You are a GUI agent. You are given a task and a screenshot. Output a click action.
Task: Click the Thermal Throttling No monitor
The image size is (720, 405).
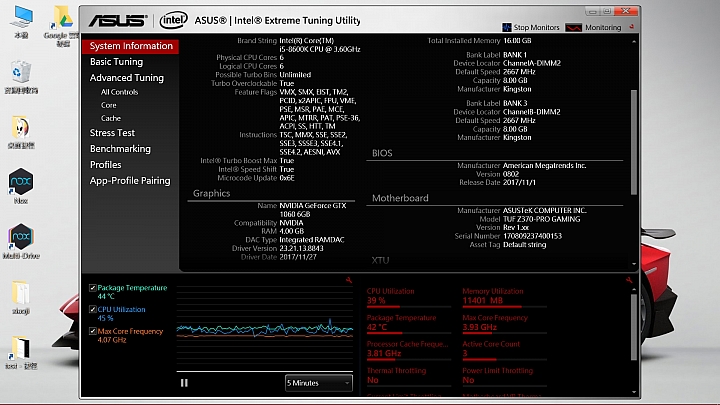409,376
